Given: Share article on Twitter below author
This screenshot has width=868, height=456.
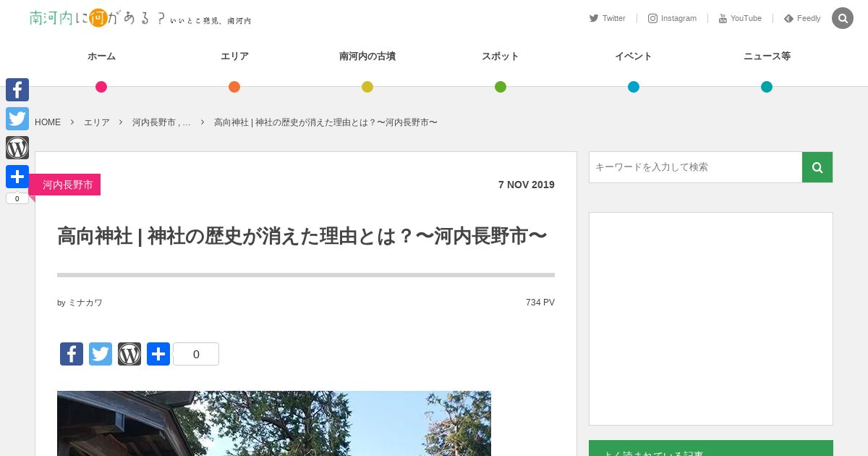Looking at the screenshot, I should pos(101,354).
